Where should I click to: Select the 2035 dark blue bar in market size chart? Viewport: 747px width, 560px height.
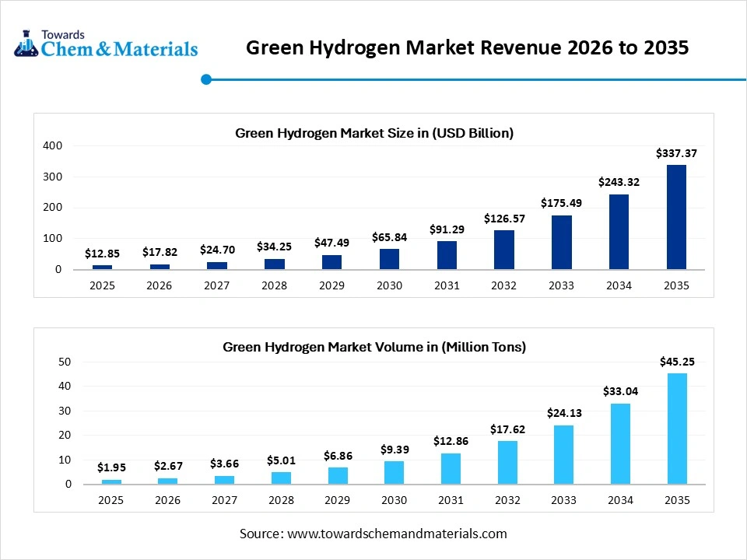676,217
